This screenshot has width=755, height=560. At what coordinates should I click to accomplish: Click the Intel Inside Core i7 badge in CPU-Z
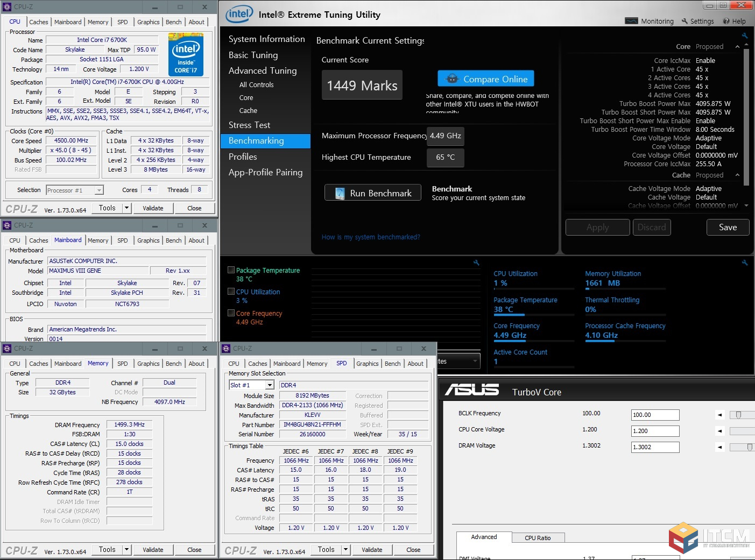tap(186, 54)
